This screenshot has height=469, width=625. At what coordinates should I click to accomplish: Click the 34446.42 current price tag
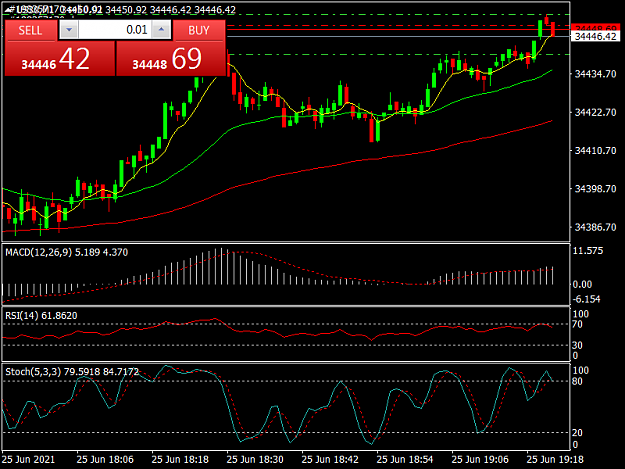[596, 37]
